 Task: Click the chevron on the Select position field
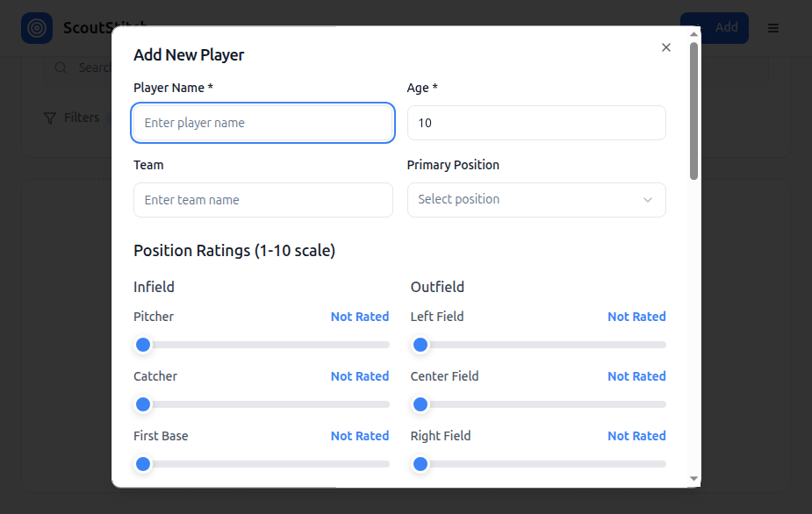coord(648,200)
